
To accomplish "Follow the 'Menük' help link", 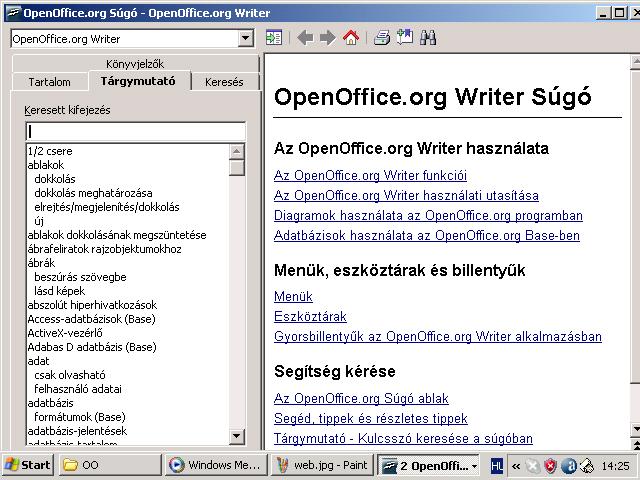I will tap(293, 296).
